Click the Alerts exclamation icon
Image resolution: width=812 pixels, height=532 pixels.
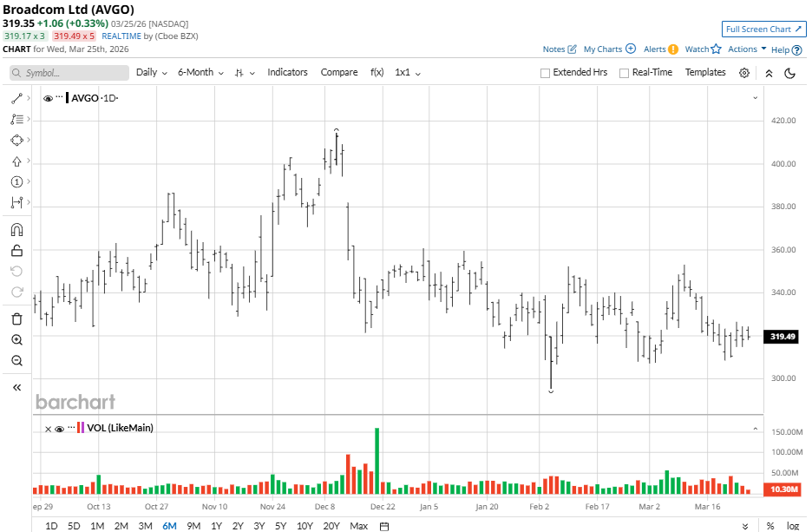pyautogui.click(x=672, y=49)
